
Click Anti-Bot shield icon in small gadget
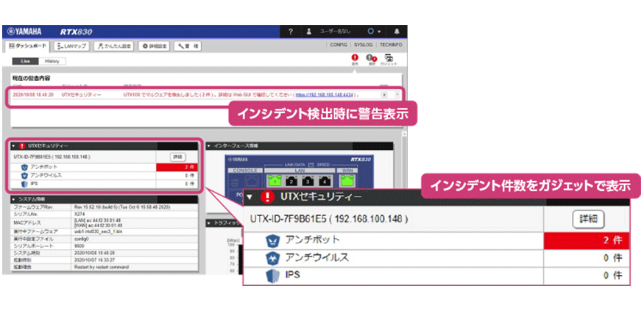pos(24,168)
